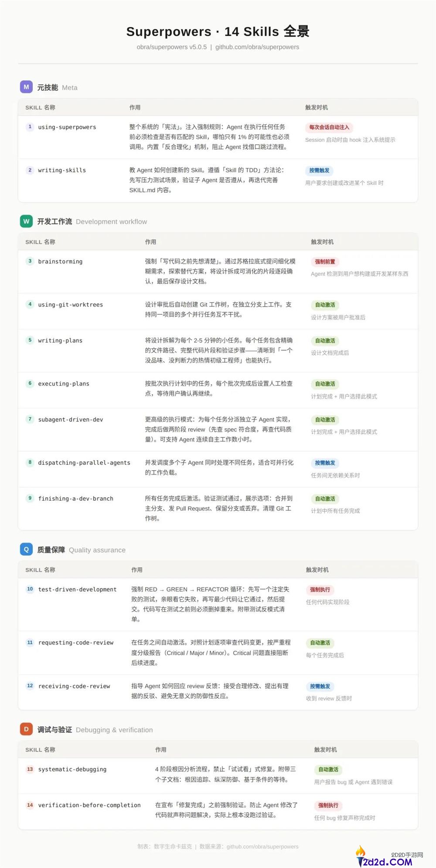Select the subagent-driven-dev skill name
Image resolution: width=436 pixels, height=868 pixels.
71,419
